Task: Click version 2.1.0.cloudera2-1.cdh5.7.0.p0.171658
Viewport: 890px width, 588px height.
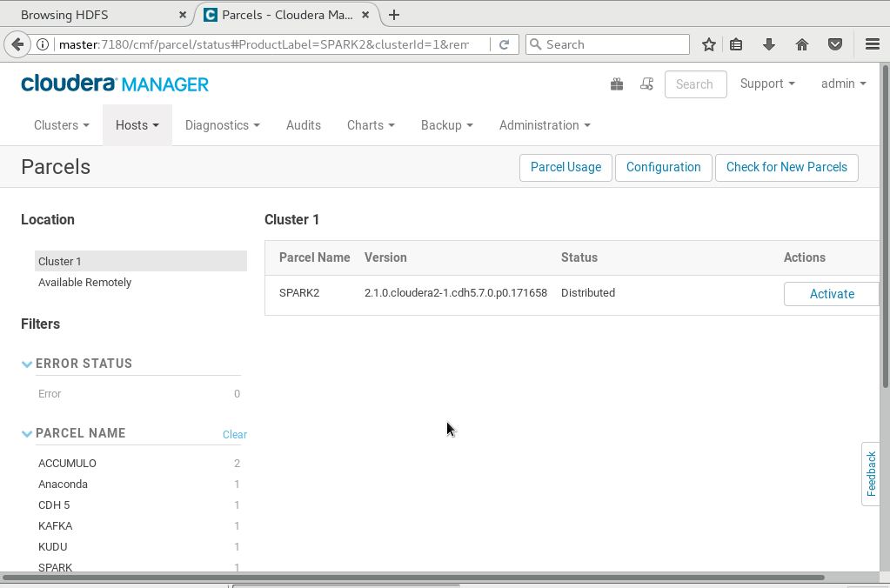Action: pyautogui.click(x=456, y=293)
